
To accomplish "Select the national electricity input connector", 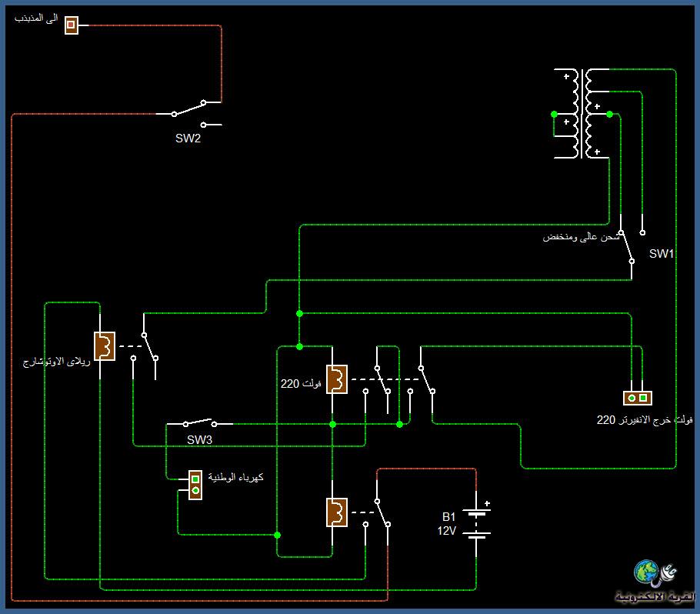I will tap(195, 485).
